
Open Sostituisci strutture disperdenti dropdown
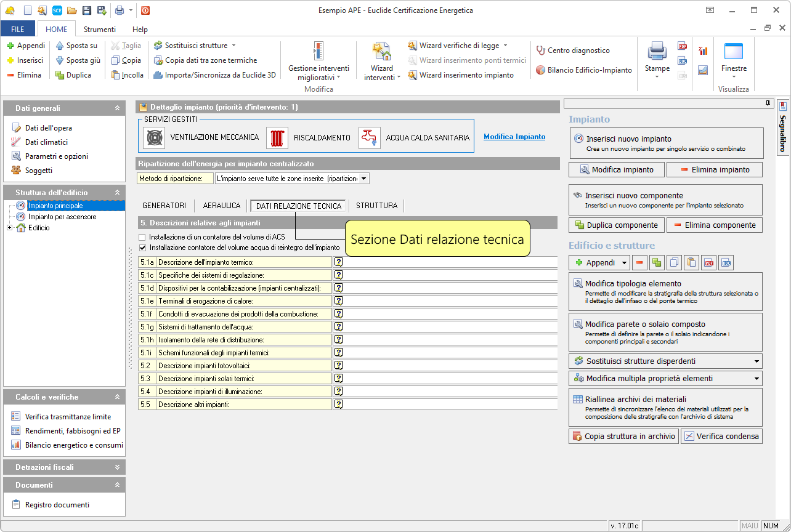(x=757, y=361)
